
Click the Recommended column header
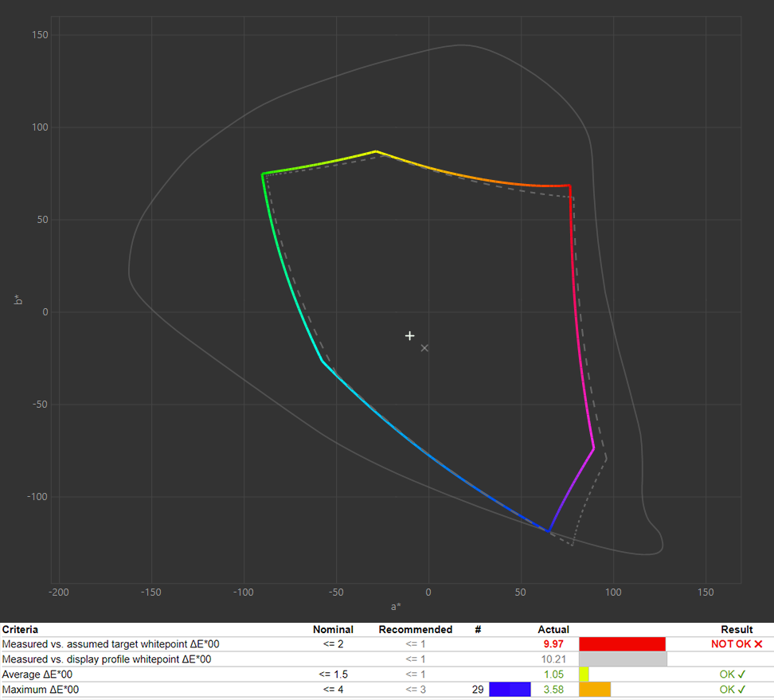pos(415,629)
